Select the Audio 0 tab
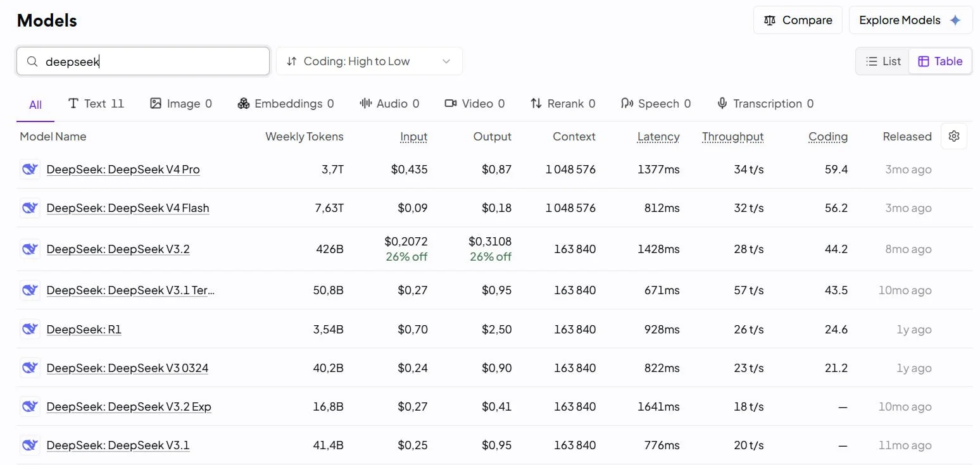This screenshot has width=980, height=465. pos(389,104)
